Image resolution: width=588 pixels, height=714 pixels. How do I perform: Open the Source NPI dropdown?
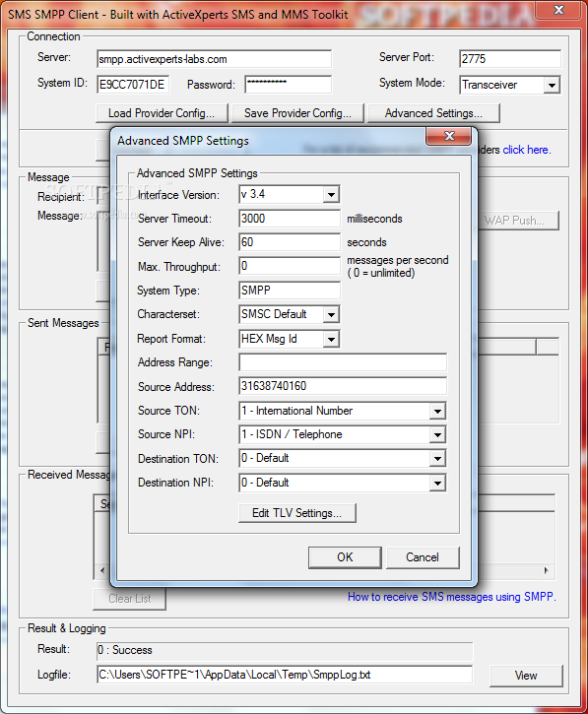click(x=437, y=435)
